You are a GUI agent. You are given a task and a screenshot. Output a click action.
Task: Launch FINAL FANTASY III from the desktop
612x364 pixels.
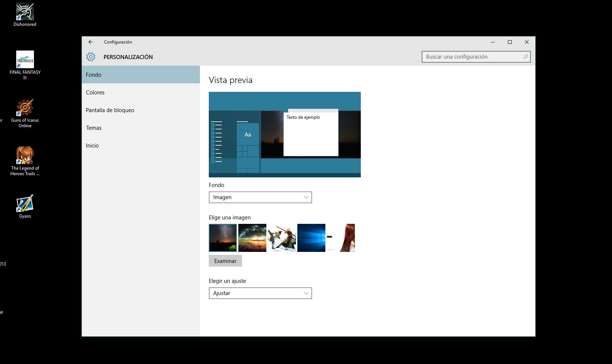(24, 59)
